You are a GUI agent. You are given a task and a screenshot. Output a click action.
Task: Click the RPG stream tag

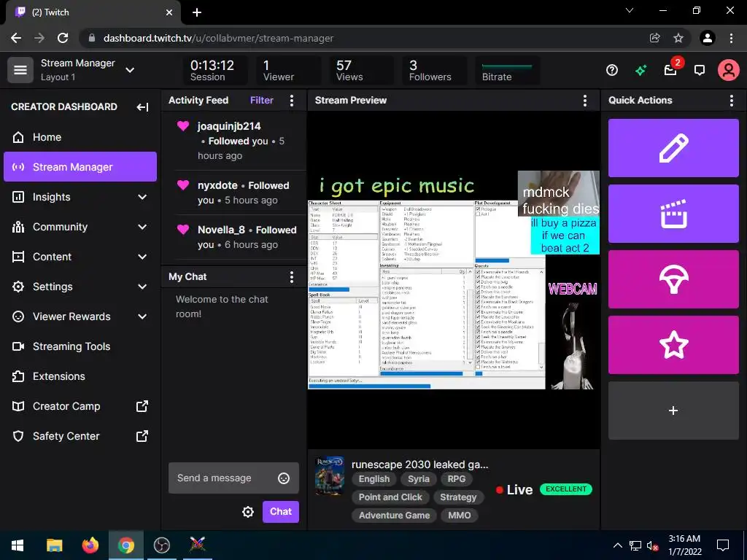pyautogui.click(x=457, y=480)
